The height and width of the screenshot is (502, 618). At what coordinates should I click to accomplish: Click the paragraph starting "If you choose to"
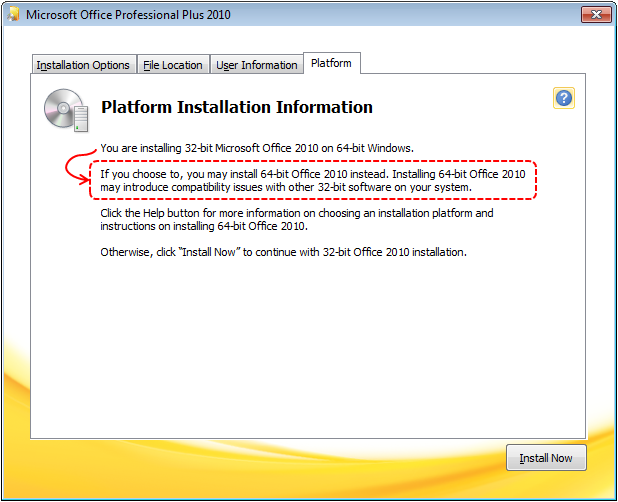[x=313, y=180]
